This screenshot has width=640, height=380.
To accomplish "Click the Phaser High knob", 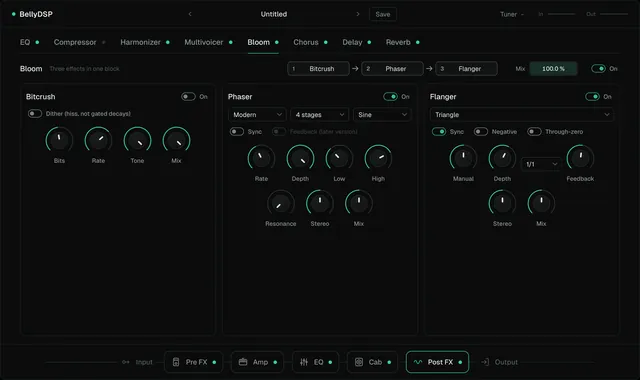I will click(x=378, y=158).
